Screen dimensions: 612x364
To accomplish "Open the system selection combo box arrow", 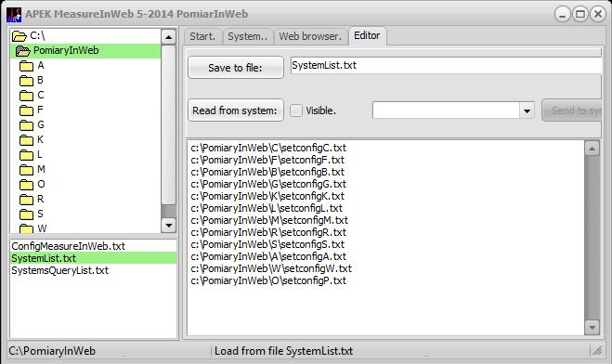I will [x=527, y=110].
